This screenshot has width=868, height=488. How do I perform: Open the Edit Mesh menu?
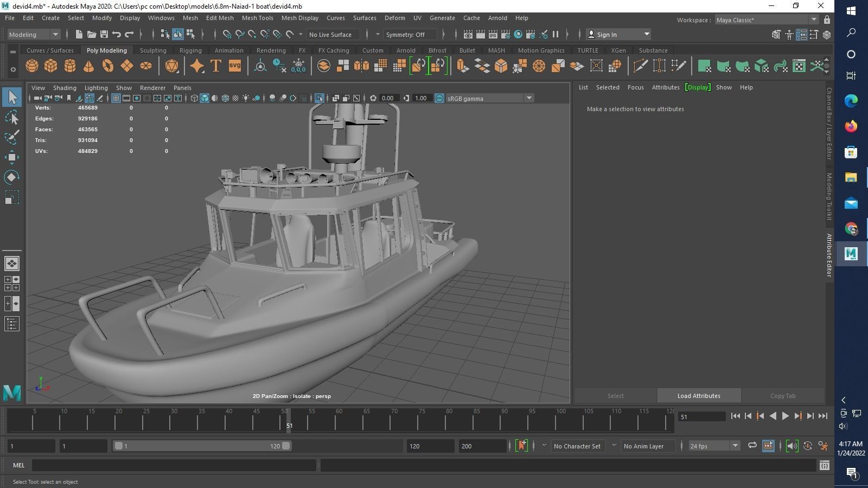(x=220, y=18)
